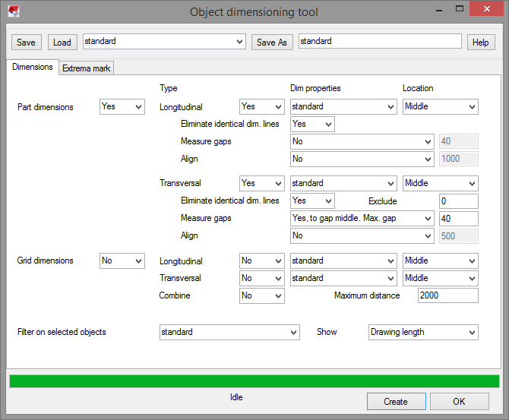The image size is (509, 420).
Task: Click the Dim properties column header
Action: (315, 88)
